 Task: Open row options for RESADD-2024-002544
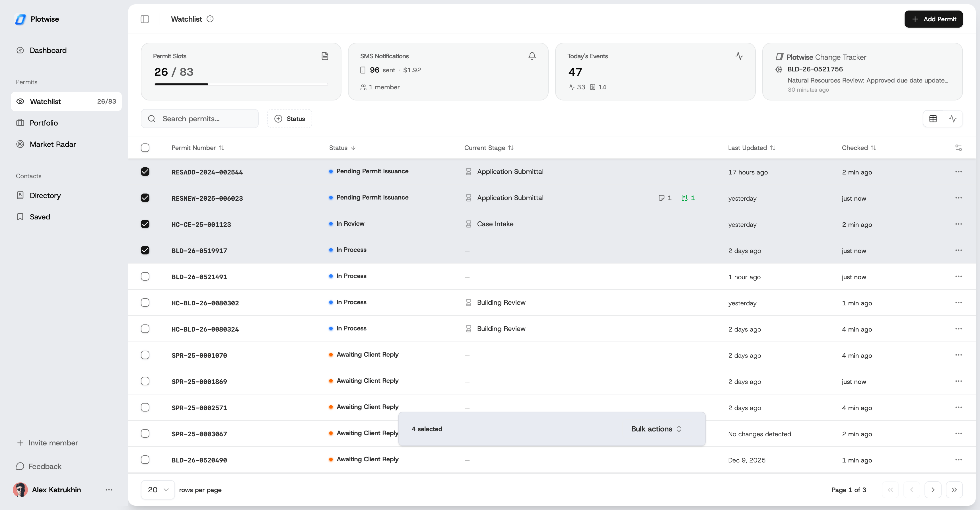958,172
